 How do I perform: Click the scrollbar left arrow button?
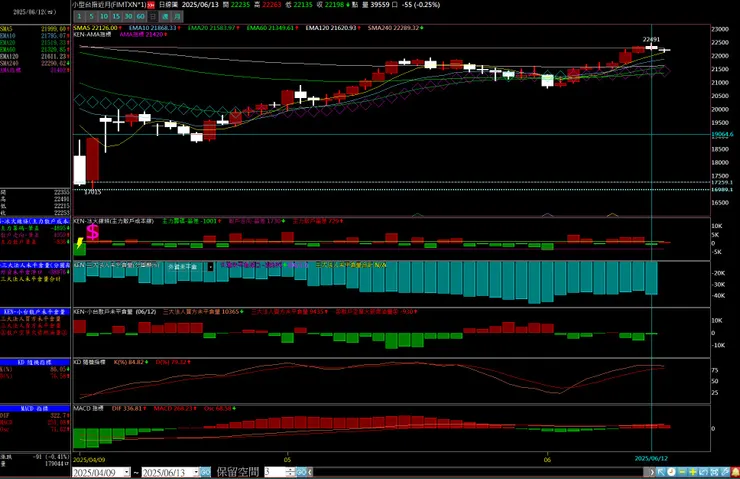point(311,472)
